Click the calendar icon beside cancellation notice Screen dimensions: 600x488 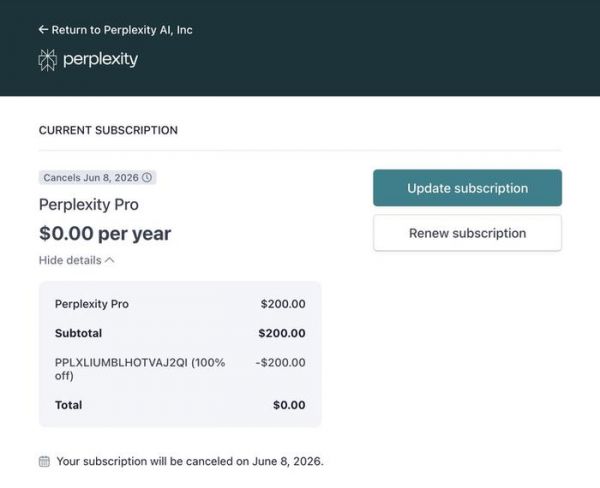coord(44,462)
